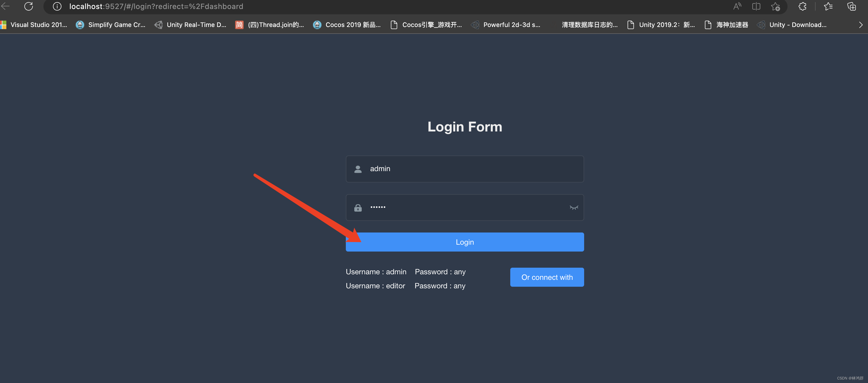Screen dimensions: 868x383
Task: Open the split screen icon
Action: [756, 6]
